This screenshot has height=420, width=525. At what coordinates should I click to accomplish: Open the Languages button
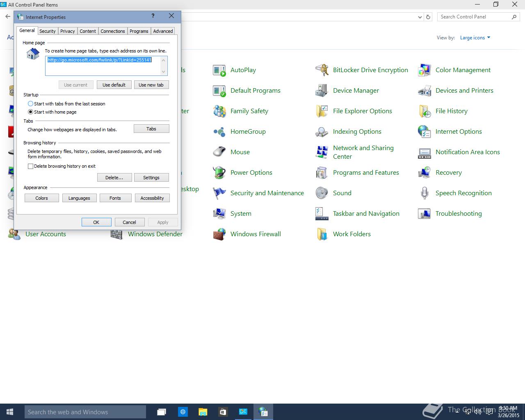click(x=79, y=198)
